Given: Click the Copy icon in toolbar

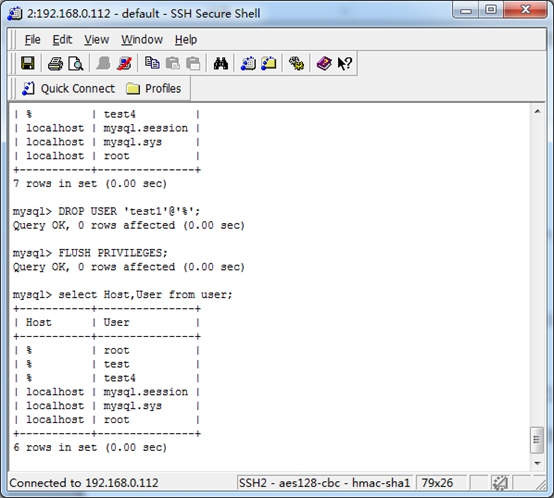Looking at the screenshot, I should (x=152, y=63).
